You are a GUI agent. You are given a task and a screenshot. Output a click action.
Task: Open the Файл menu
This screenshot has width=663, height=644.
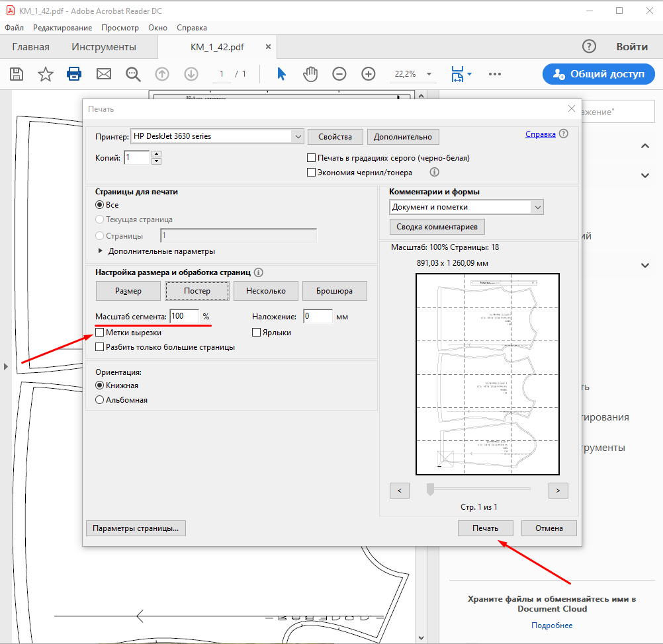coord(14,28)
